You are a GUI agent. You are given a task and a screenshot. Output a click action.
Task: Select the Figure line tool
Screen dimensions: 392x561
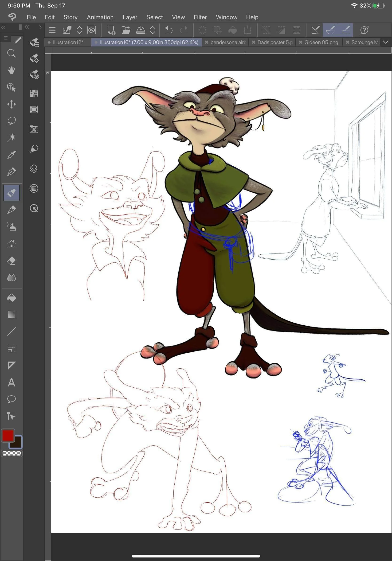pyautogui.click(x=11, y=331)
